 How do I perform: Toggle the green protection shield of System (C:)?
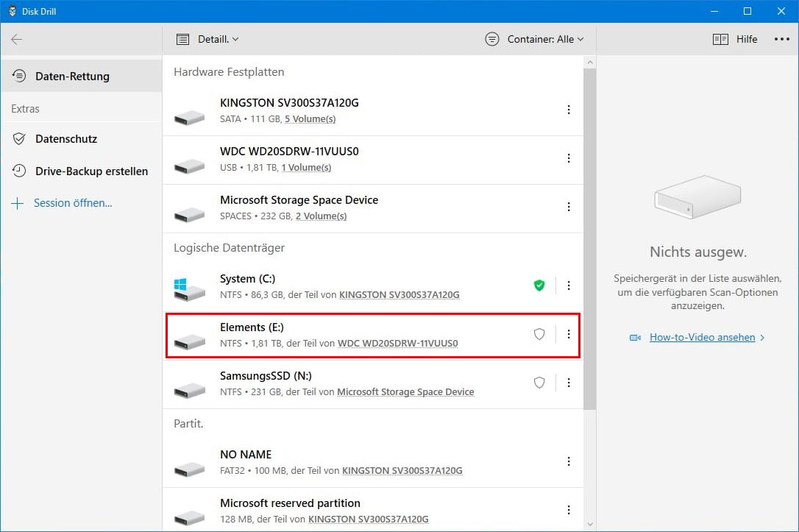click(x=539, y=285)
